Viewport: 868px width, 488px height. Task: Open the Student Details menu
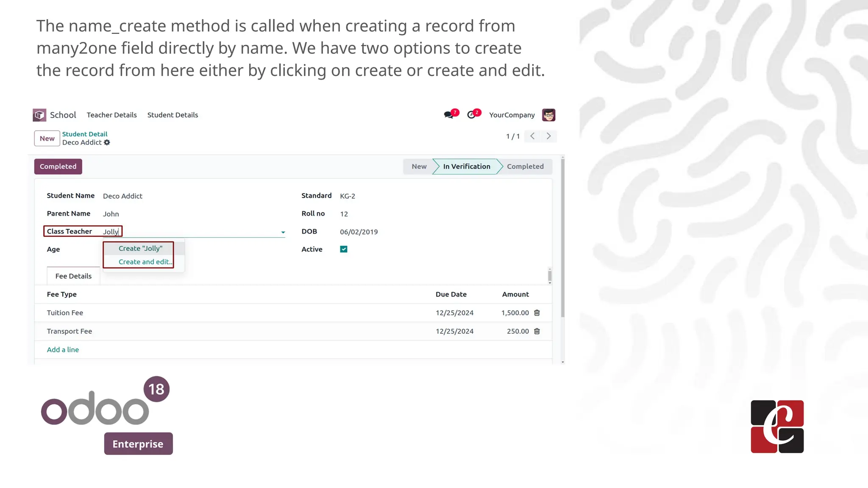pyautogui.click(x=172, y=115)
